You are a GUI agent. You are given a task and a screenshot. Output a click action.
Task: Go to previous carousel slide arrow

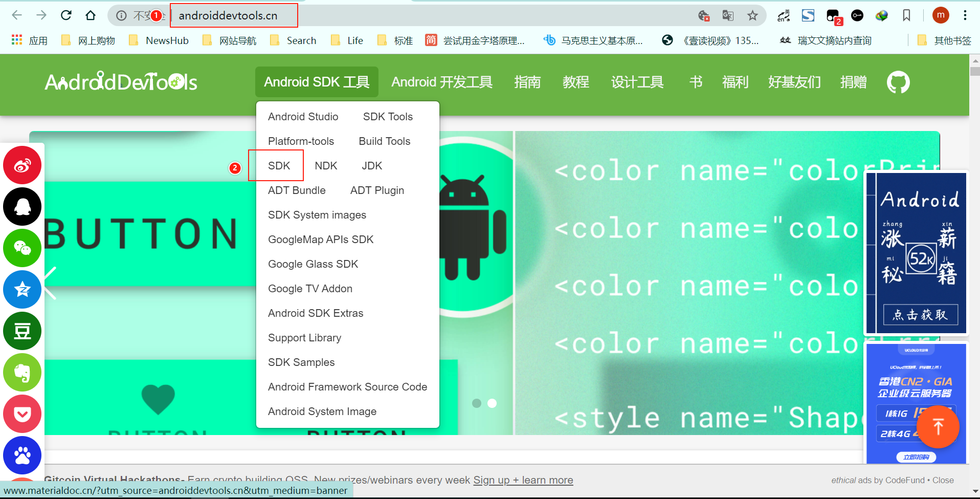click(x=50, y=283)
